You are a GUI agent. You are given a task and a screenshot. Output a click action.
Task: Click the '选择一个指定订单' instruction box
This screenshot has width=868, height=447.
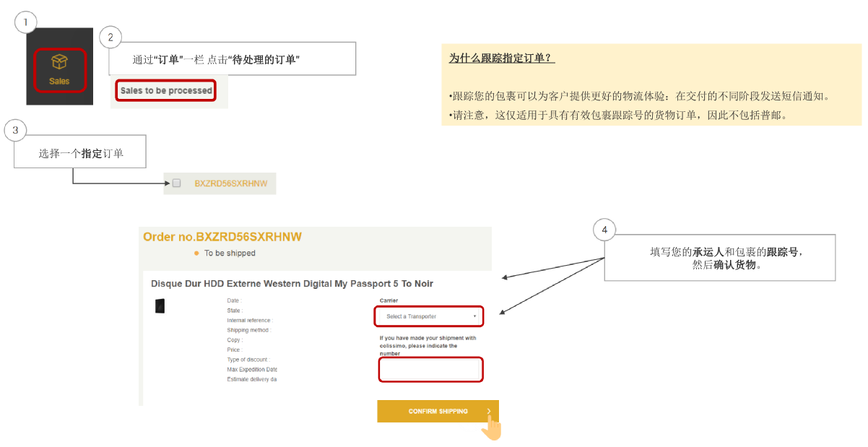pyautogui.click(x=80, y=153)
